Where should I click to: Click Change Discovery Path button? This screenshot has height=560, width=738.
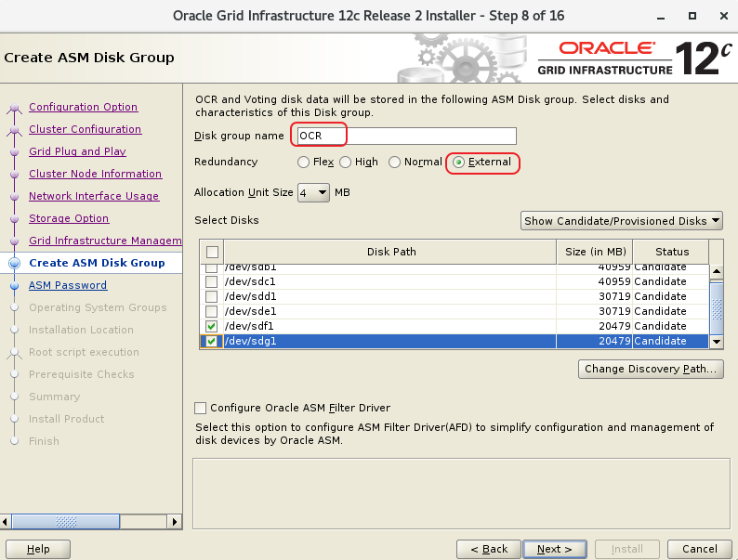pyautogui.click(x=650, y=370)
